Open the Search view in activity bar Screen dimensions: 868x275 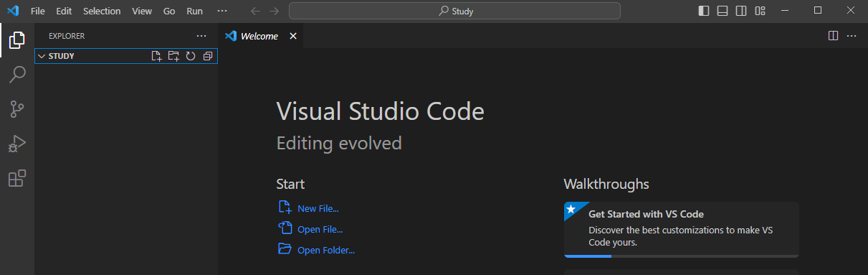[17, 75]
